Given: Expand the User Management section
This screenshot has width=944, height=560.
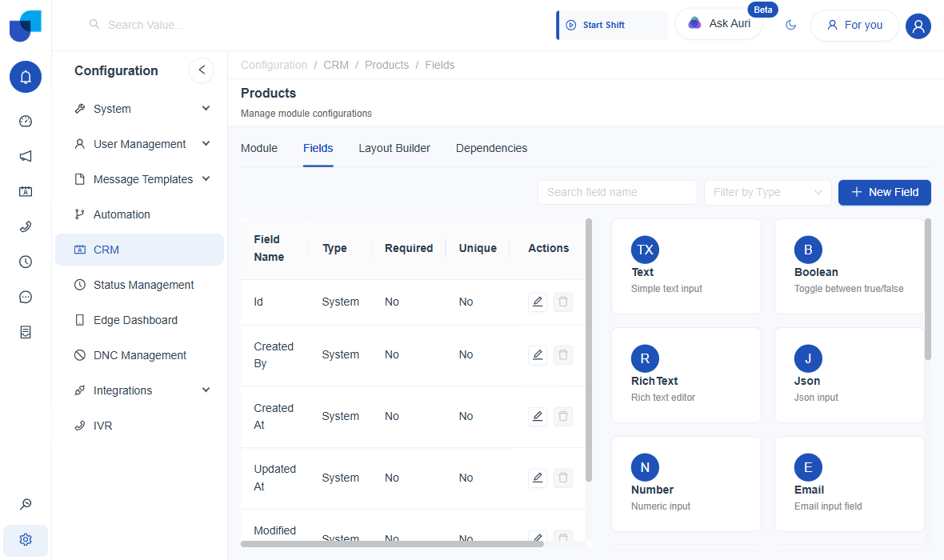Looking at the screenshot, I should [x=140, y=144].
